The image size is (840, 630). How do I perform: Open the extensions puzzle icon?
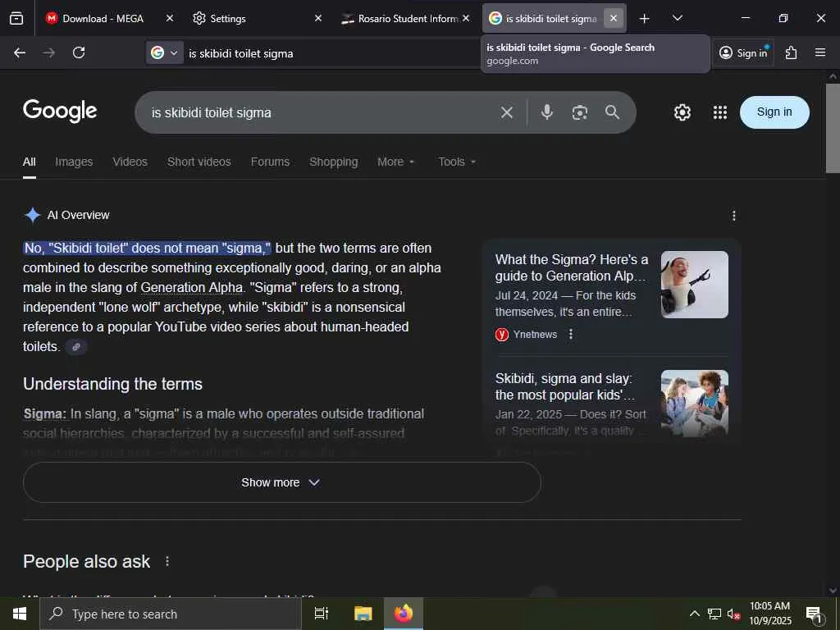(791, 52)
